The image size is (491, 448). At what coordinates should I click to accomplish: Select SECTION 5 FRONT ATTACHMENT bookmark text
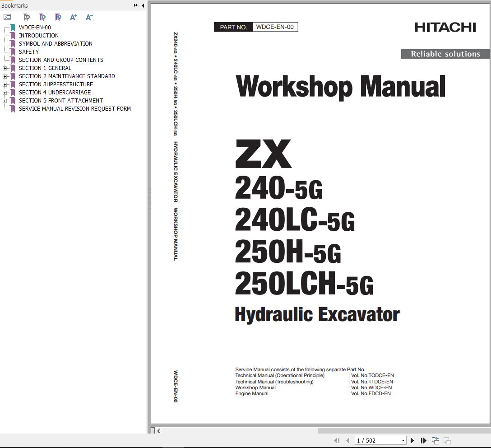point(61,101)
